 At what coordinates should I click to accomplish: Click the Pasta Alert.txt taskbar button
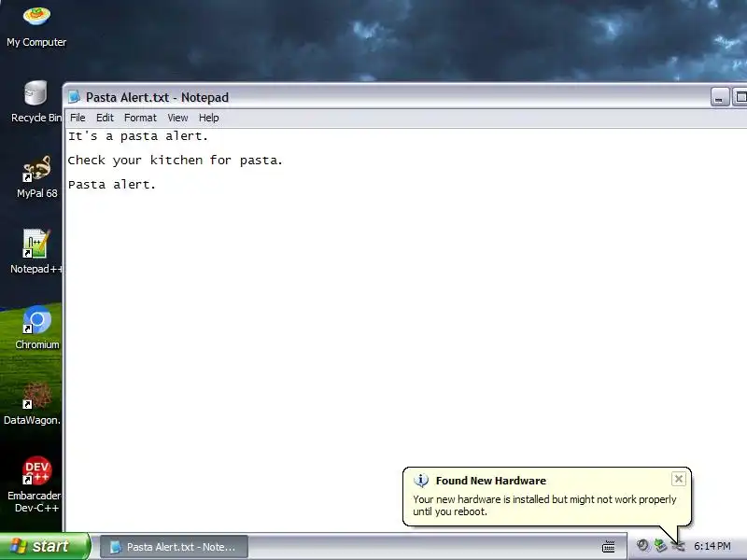point(174,547)
